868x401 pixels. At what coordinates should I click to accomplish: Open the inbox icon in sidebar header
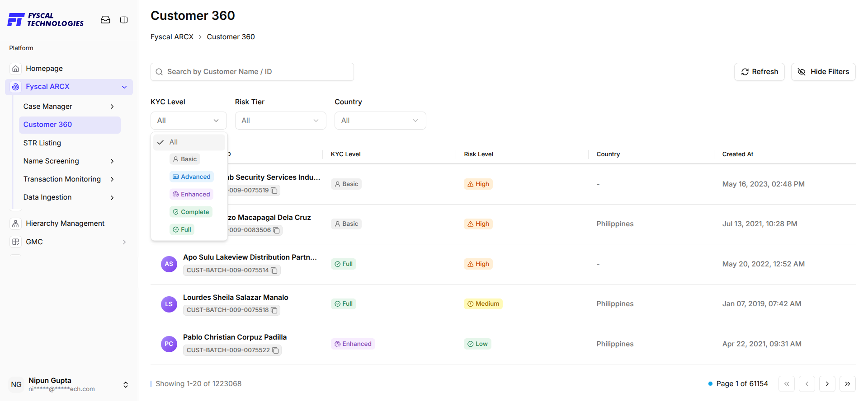click(x=105, y=20)
